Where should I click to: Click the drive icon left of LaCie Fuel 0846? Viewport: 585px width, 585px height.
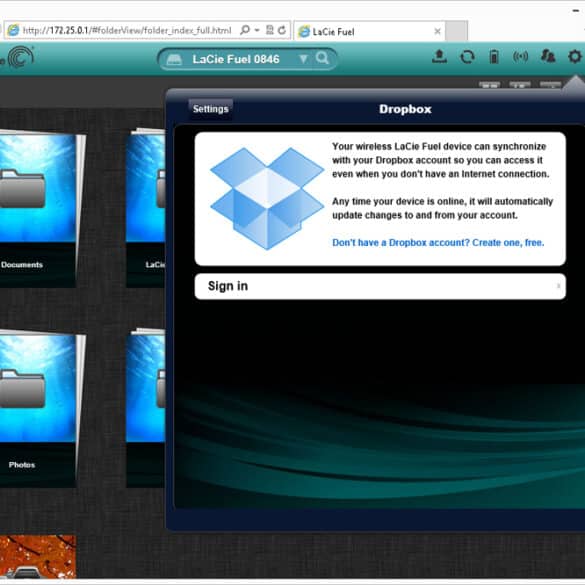click(x=174, y=60)
